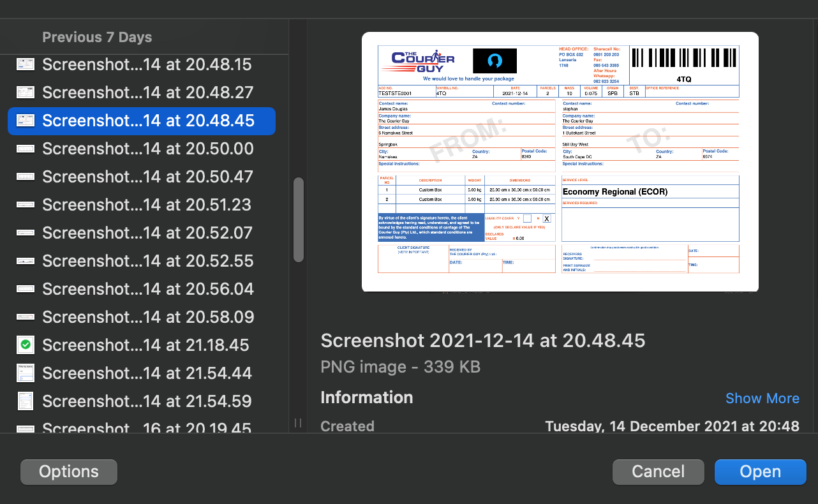818x504 pixels.
Task: Select file Screenshot...14 at 21.54.59
Action: coord(141,401)
